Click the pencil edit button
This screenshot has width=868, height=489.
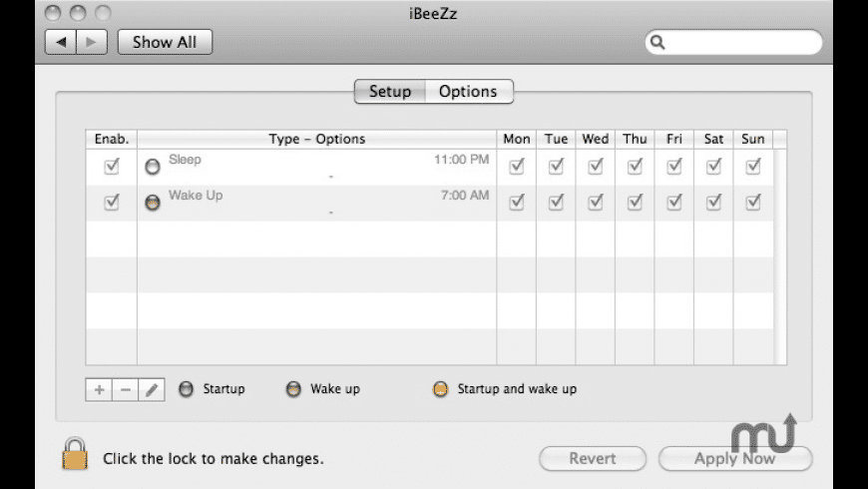(x=151, y=390)
